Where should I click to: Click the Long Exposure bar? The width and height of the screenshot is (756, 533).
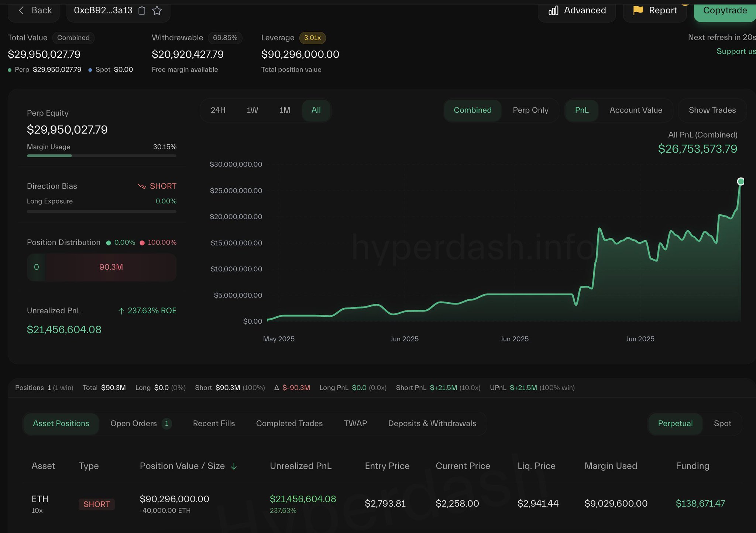coord(102,212)
